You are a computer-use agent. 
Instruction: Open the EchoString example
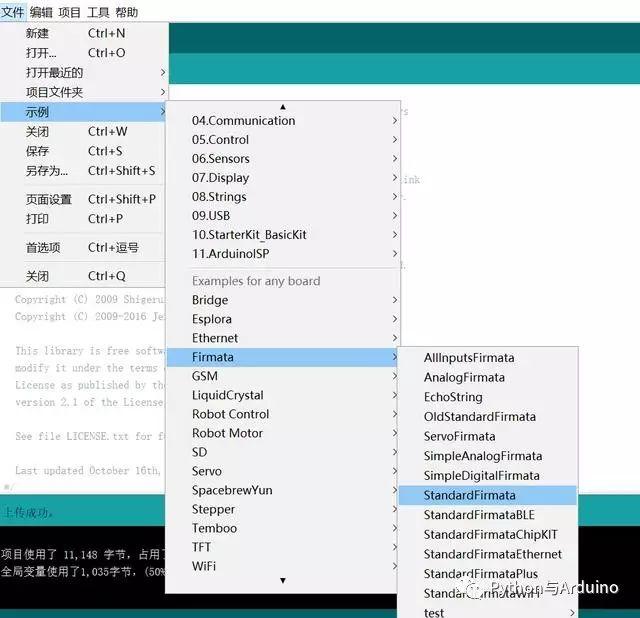(x=487, y=397)
